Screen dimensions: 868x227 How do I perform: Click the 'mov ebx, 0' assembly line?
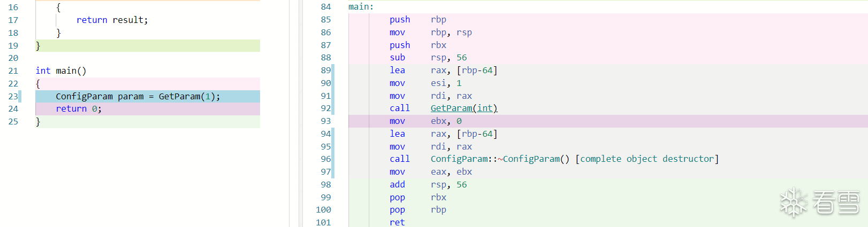[425, 121]
